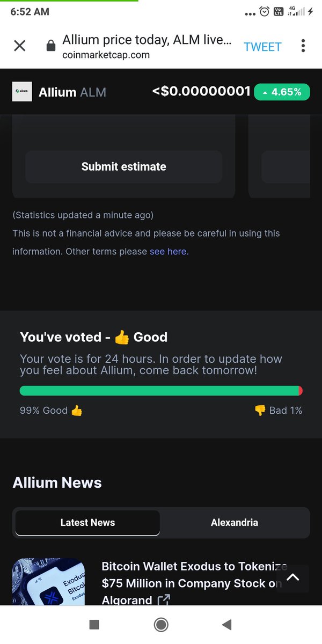
Task: Click the TWEET button
Action: [262, 47]
